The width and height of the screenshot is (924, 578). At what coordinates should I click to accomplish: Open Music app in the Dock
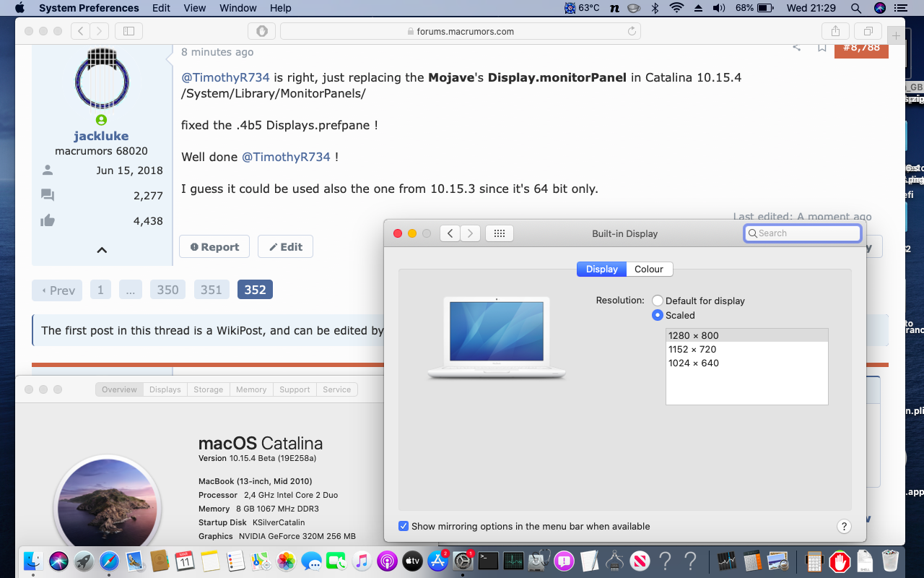coord(362,561)
